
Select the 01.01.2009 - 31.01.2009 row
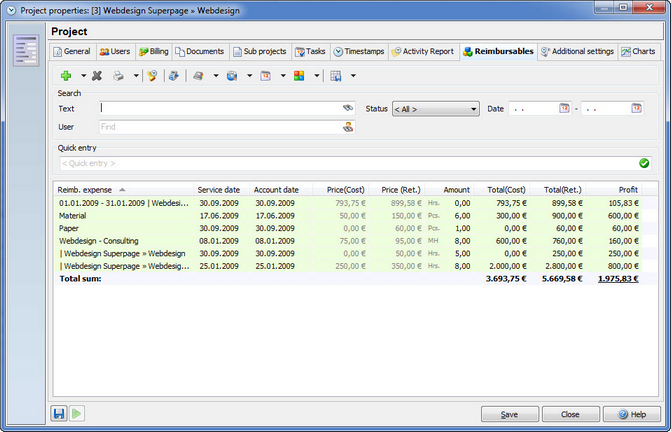tap(349, 203)
